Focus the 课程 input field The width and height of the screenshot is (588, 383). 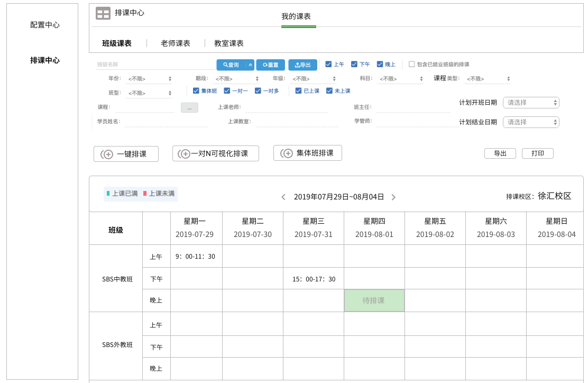(145, 107)
